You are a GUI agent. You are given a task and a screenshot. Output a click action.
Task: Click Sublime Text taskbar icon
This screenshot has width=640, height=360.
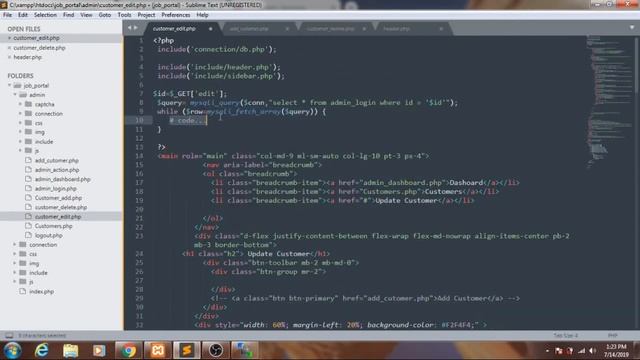click(x=187, y=350)
